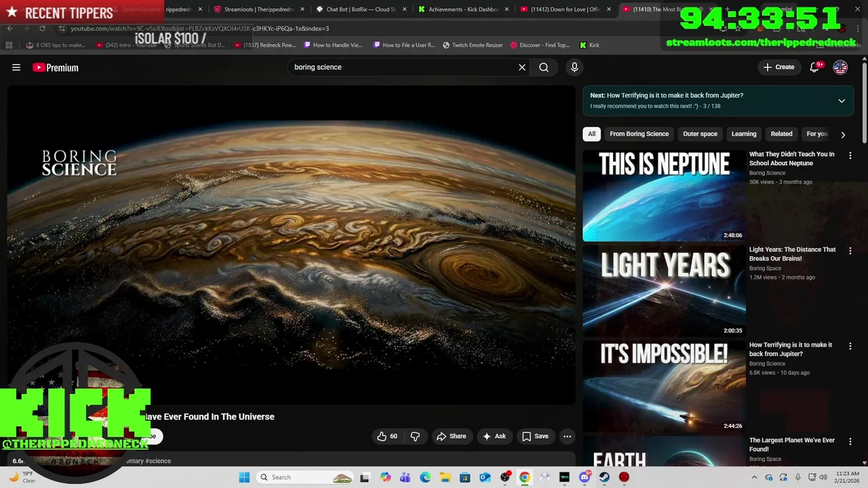This screenshot has width=868, height=488.
Task: Save the video to a playlist
Action: tap(535, 436)
